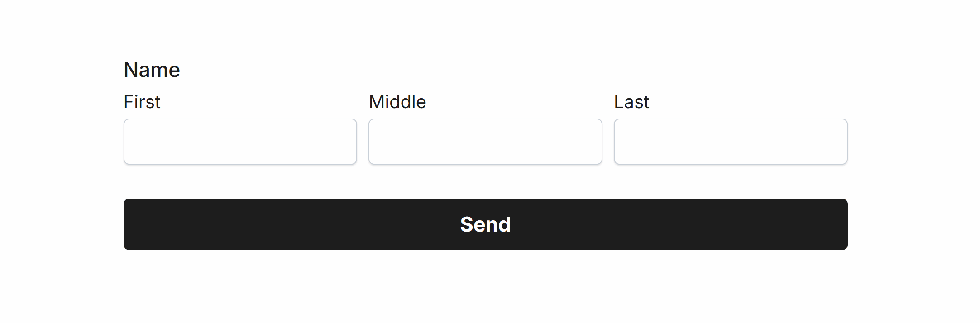Activate the black Send button
The width and height of the screenshot is (980, 323).
coord(485,224)
